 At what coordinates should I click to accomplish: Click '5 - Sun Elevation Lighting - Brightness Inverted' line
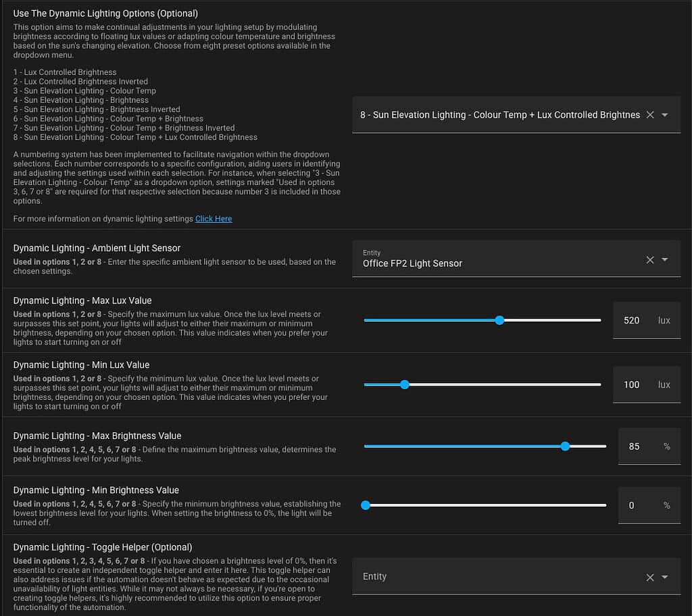coord(97,109)
